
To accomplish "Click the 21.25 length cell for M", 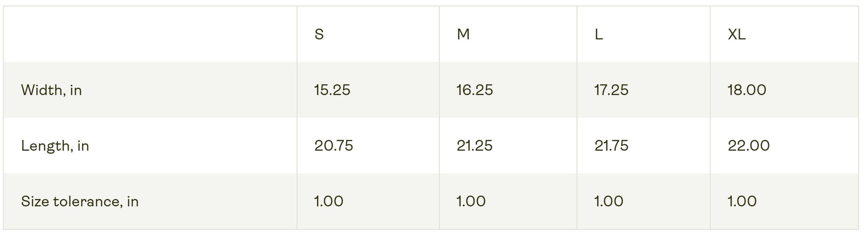I will [x=475, y=146].
